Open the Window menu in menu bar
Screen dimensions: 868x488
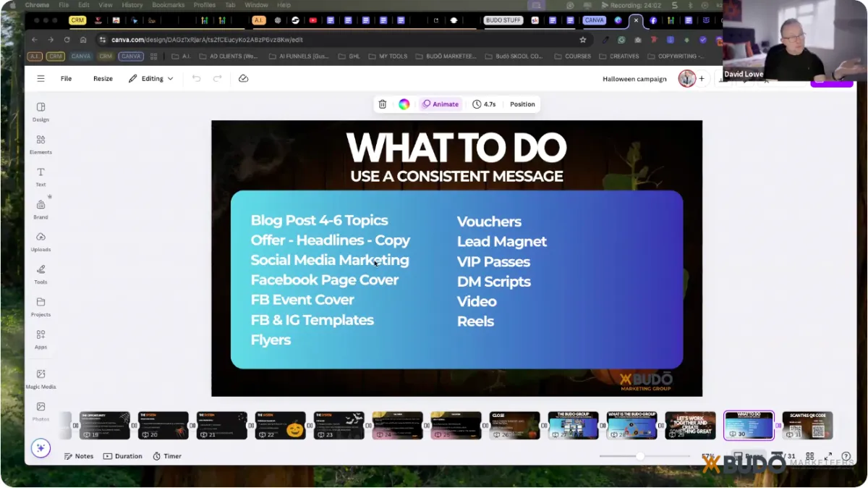pos(256,5)
